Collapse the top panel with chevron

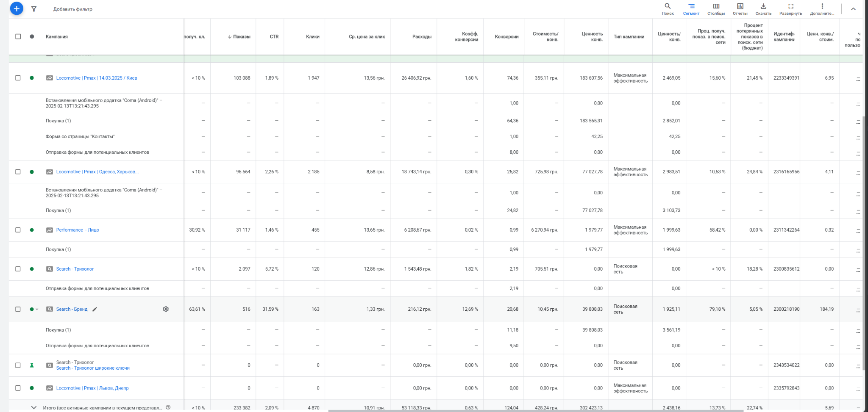point(854,9)
